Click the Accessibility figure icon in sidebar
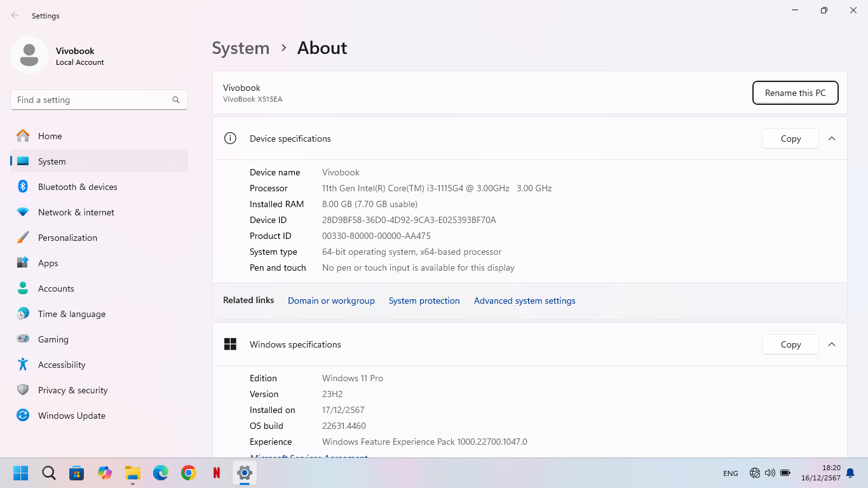 23,365
